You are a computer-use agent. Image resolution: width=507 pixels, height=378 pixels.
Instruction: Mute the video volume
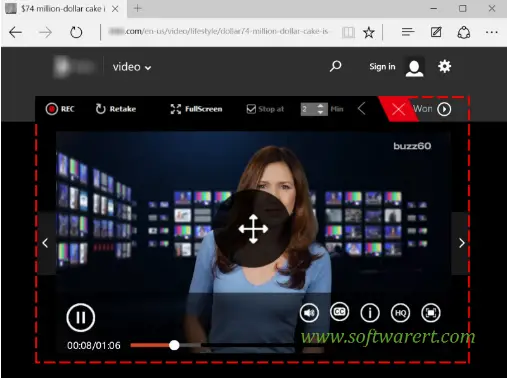309,313
